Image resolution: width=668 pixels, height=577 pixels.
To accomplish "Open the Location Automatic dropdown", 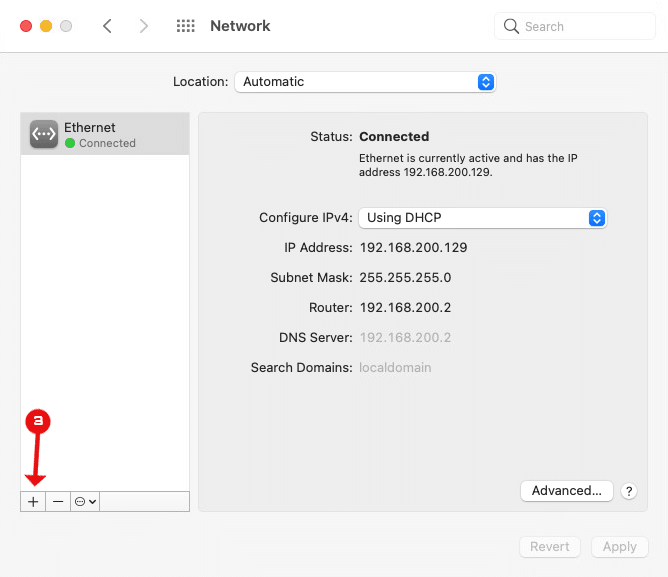I will (x=365, y=82).
